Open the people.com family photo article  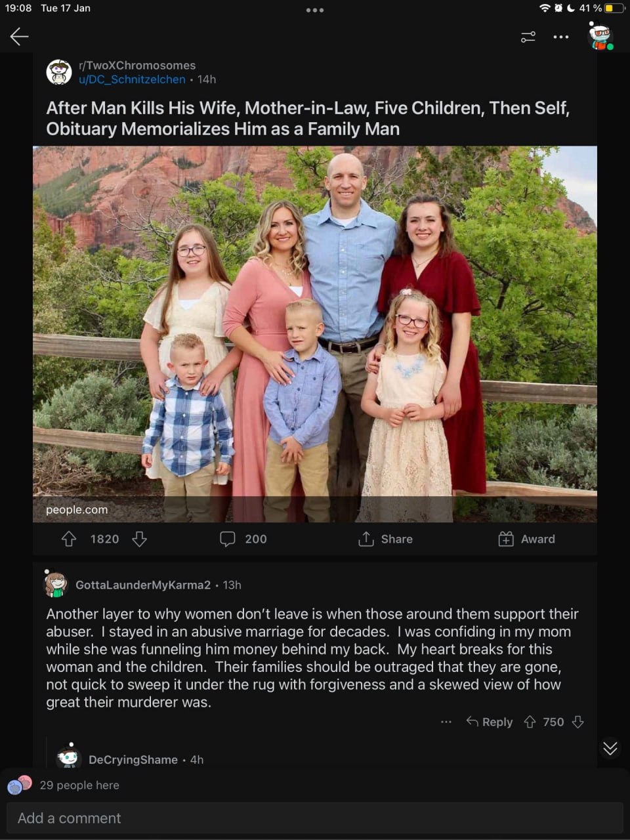coord(315,334)
